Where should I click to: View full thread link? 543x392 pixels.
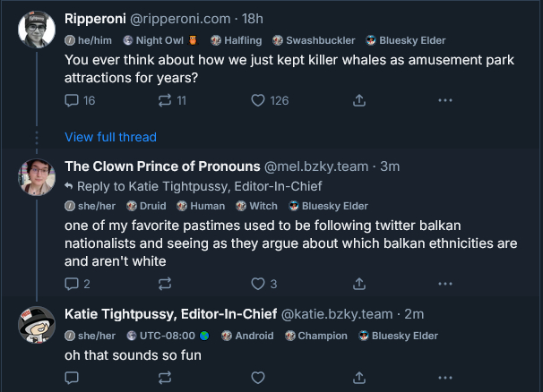point(110,137)
